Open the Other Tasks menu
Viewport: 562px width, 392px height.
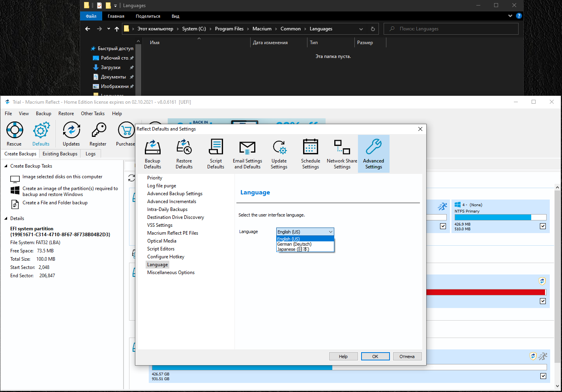[93, 114]
